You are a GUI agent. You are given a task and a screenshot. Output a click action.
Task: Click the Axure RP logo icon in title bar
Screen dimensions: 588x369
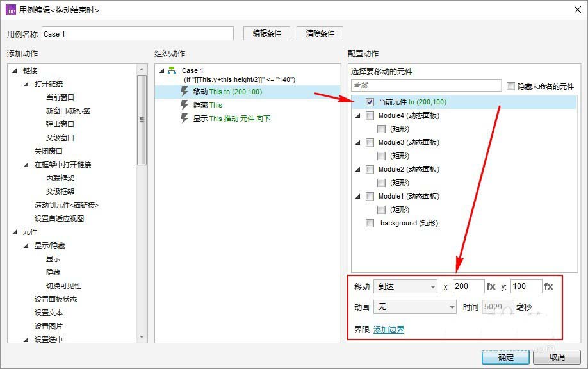pos(11,10)
